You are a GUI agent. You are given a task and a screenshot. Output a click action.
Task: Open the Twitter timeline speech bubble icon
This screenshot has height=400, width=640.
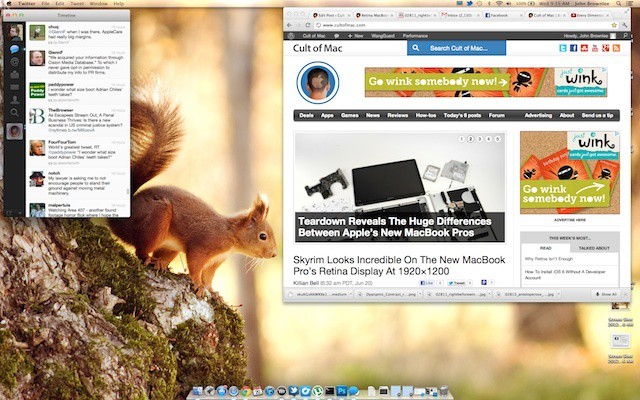pos(15,50)
